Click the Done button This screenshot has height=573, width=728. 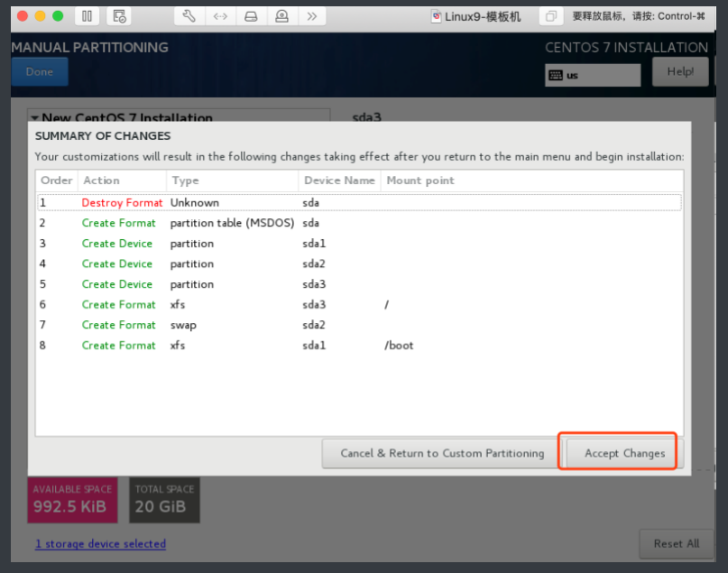point(40,71)
